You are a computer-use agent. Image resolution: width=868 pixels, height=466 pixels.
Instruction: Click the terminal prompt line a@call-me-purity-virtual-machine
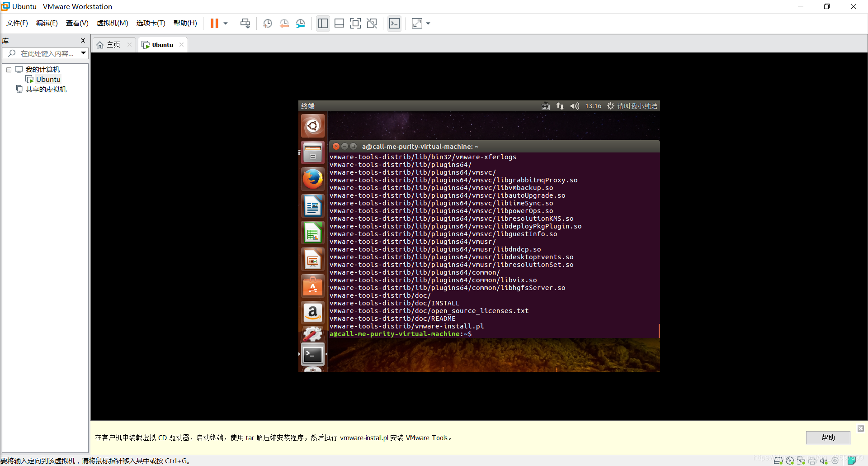coord(401,334)
